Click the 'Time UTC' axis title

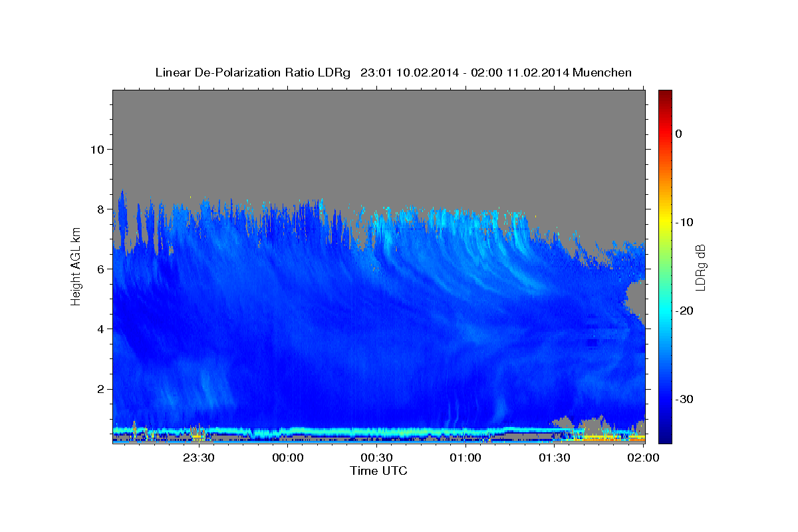click(378, 471)
